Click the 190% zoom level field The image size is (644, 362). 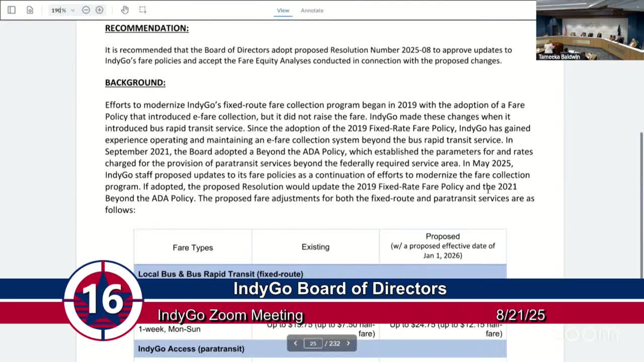(59, 10)
